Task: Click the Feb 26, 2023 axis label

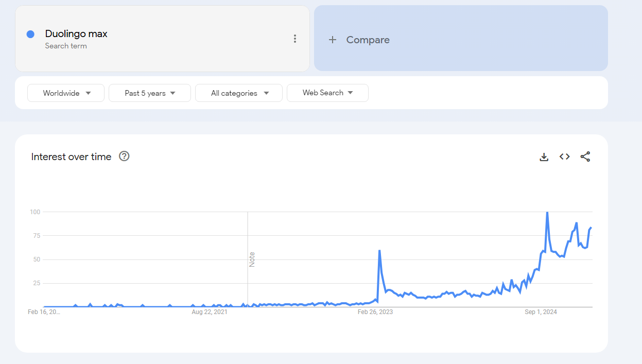Action: [x=375, y=311]
